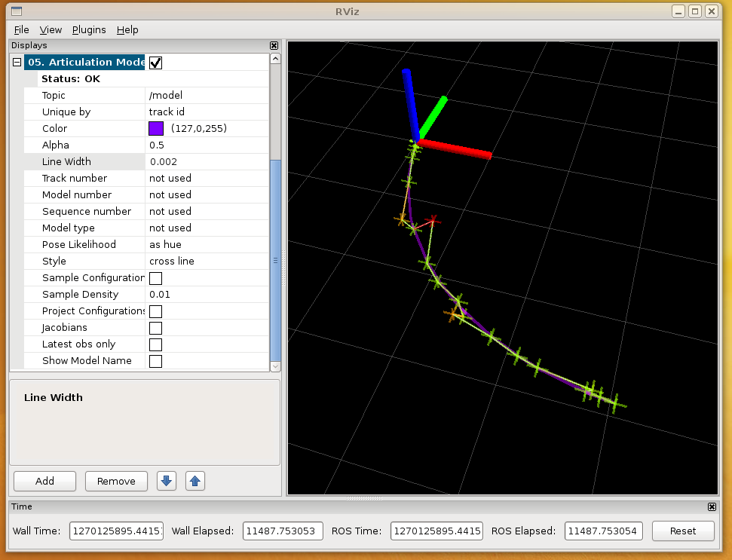Select the Status: OK row
The image size is (732, 560).
tap(153, 79)
